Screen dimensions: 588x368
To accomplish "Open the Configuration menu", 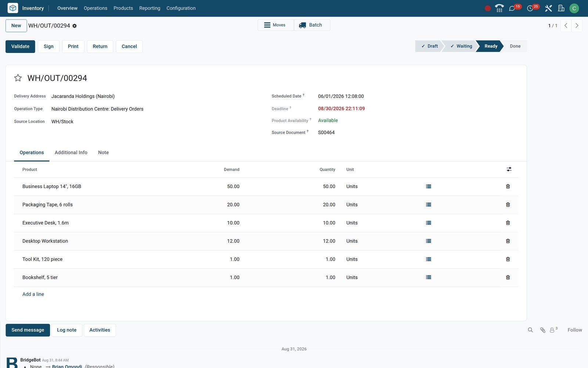I will coord(181,8).
